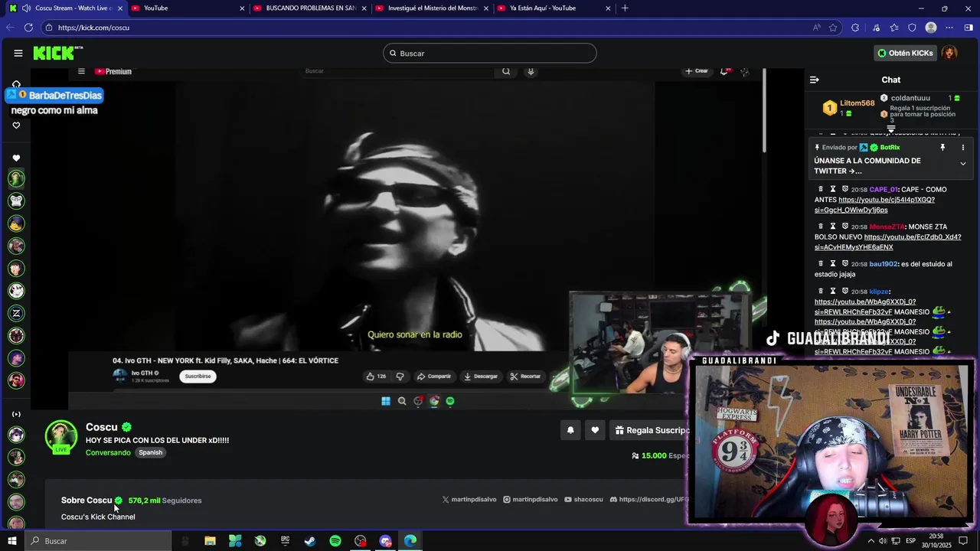Collapse the chat panel arrow icon
The width and height of the screenshot is (980, 551).
[x=815, y=80]
